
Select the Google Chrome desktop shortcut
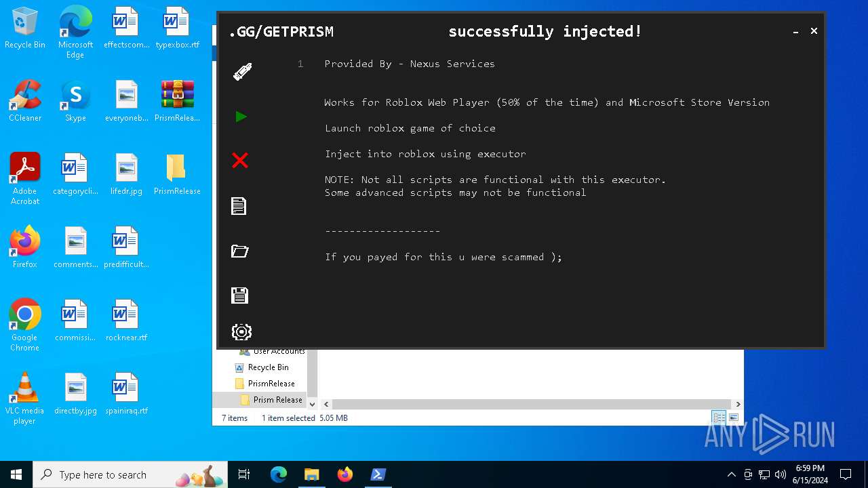pyautogui.click(x=25, y=325)
